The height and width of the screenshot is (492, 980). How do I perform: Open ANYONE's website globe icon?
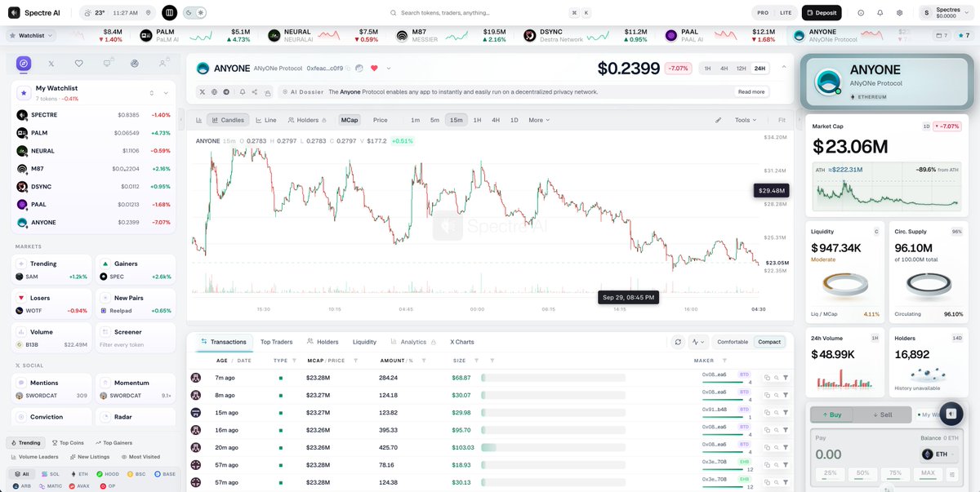[x=215, y=92]
